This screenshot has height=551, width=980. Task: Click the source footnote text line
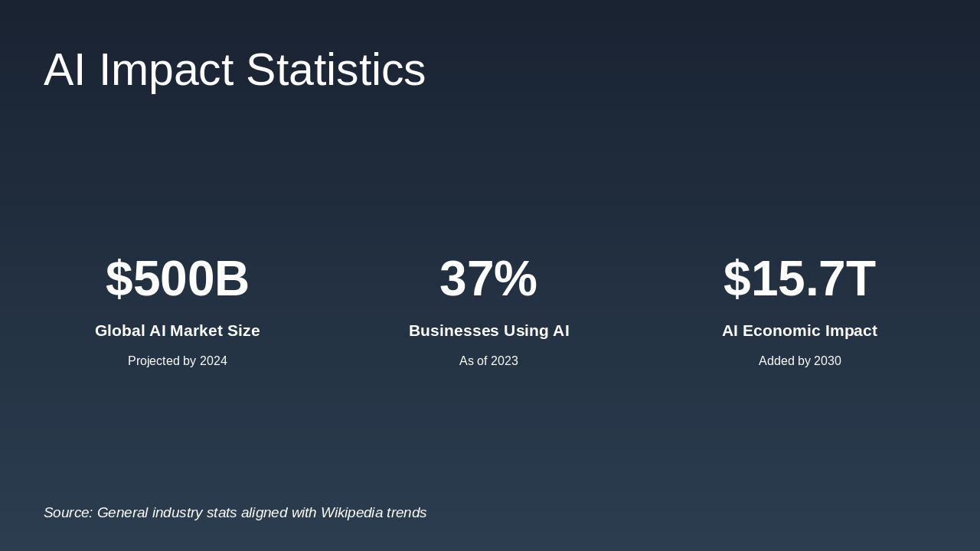tap(234, 513)
